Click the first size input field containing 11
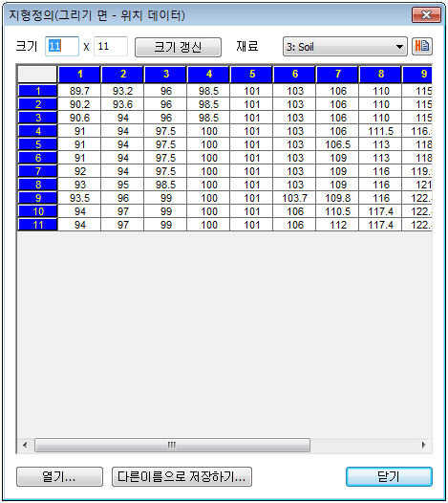The width and height of the screenshot is (448, 503). pos(62,46)
